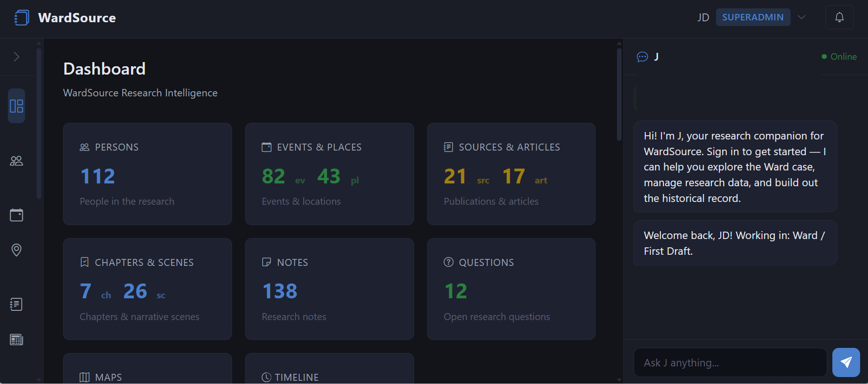Click the Timeline clock icon
Screen dimensions: 868x384
266,377
